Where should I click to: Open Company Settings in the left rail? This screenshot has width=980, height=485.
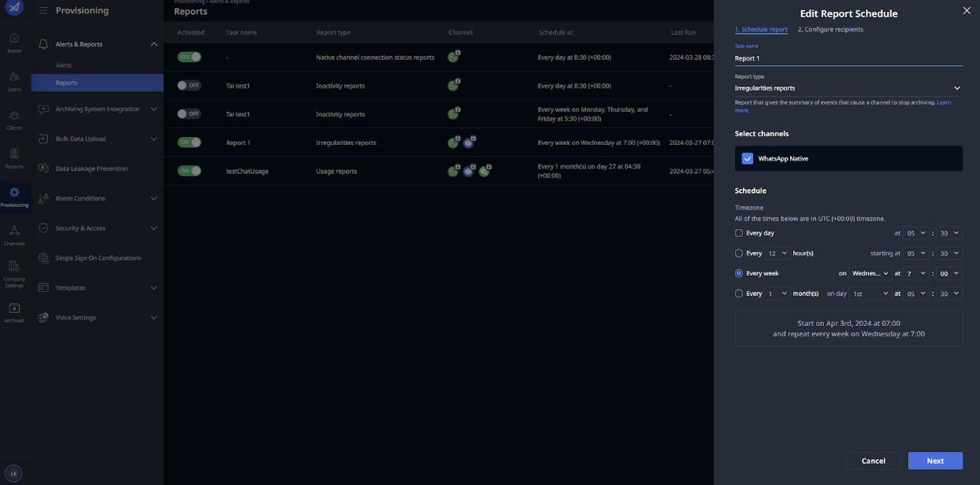point(14,275)
